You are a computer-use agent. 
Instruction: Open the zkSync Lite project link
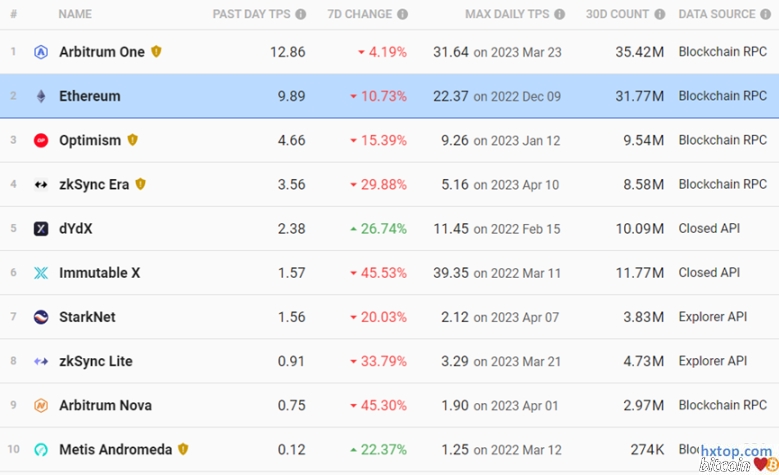click(x=96, y=361)
